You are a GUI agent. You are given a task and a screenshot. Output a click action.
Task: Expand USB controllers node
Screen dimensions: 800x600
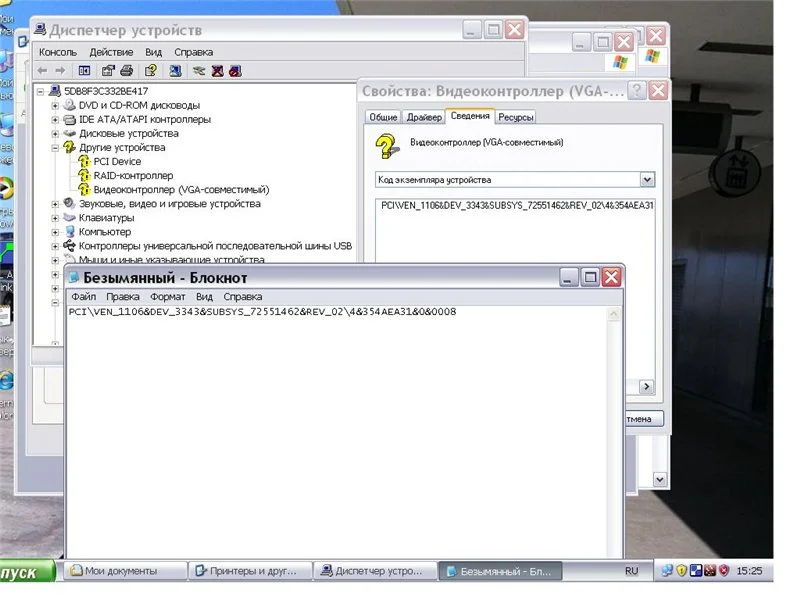55,246
